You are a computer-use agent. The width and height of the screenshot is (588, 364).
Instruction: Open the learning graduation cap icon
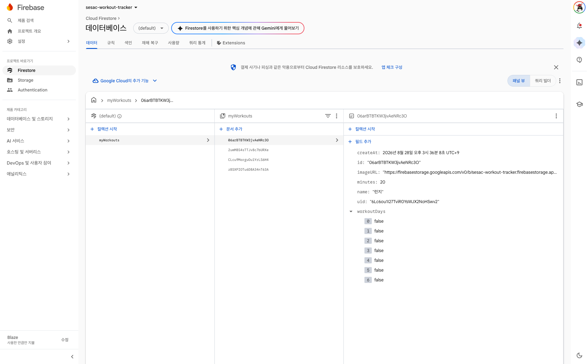pos(579,104)
